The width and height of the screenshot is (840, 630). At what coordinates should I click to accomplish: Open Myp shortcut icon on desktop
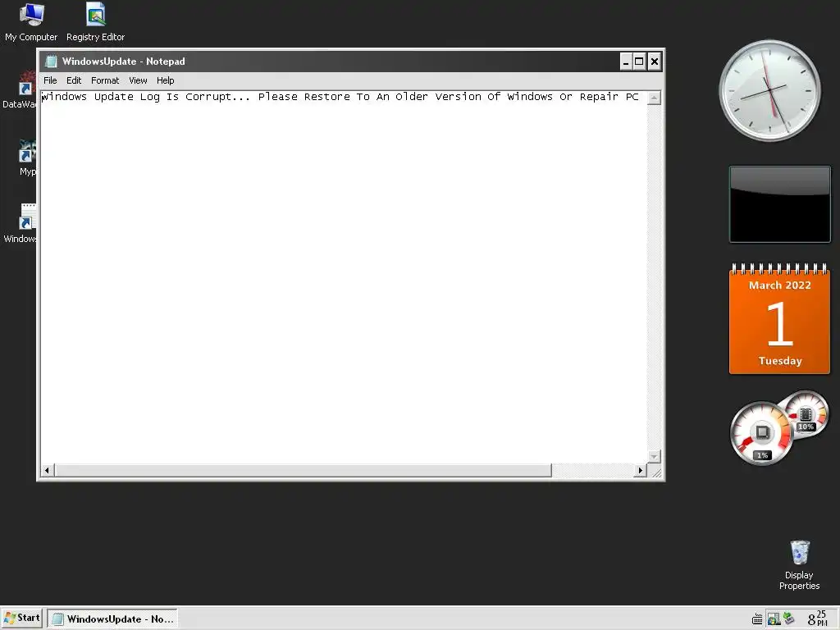(27, 157)
